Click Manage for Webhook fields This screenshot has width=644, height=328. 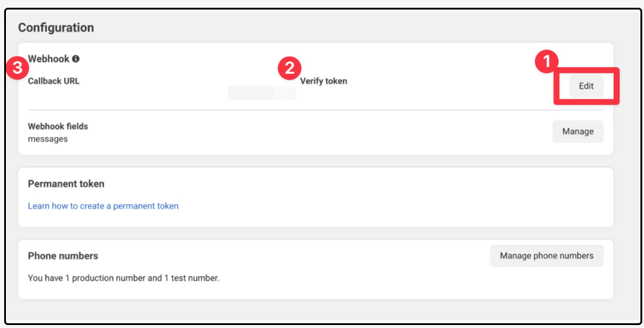tap(577, 132)
